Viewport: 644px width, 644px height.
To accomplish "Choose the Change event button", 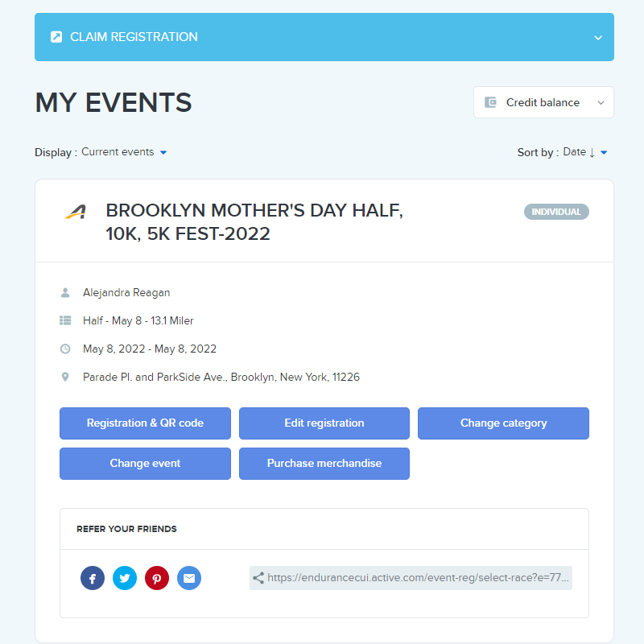I will pyautogui.click(x=145, y=464).
